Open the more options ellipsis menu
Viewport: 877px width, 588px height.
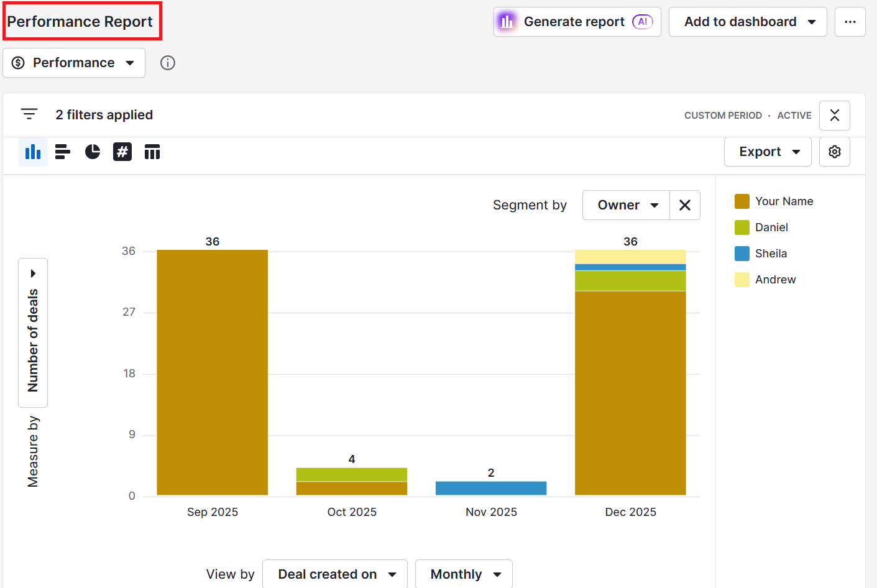point(850,21)
